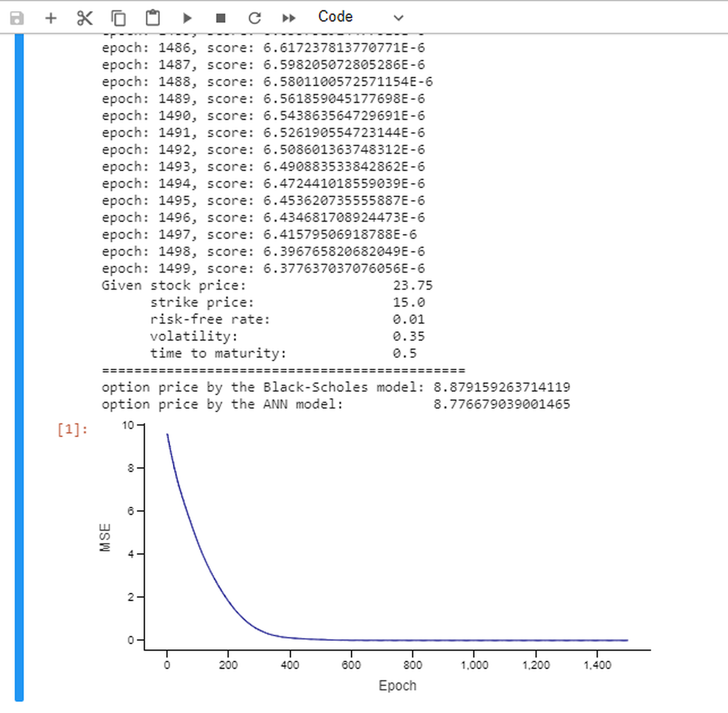Click the 10 y-axis tick label
Screen dimensions: 728x713
click(128, 425)
